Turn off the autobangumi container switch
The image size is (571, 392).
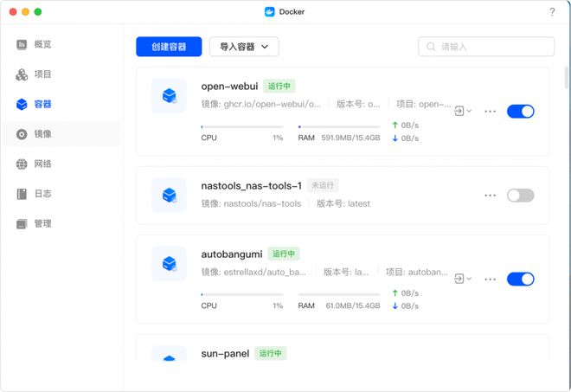pyautogui.click(x=520, y=279)
